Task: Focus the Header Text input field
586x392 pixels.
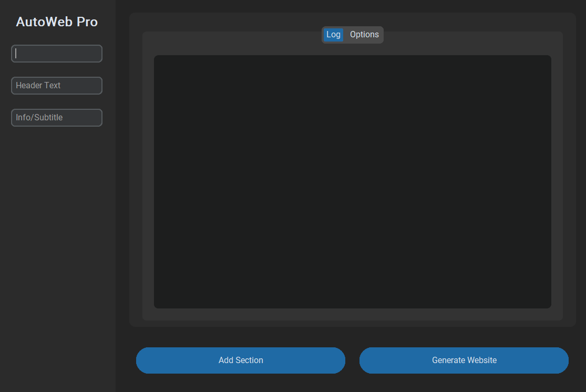Action: coord(57,86)
